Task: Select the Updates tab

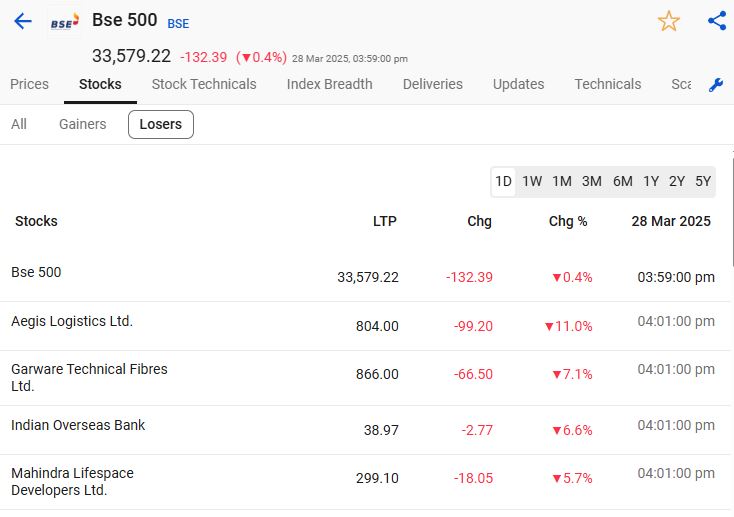Action: tap(518, 84)
